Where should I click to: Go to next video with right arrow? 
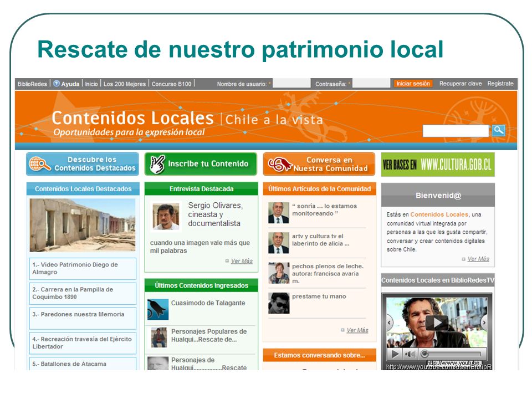coord(484,323)
